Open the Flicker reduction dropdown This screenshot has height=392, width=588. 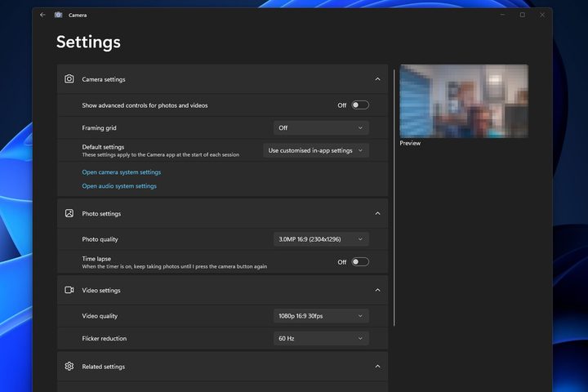point(321,338)
